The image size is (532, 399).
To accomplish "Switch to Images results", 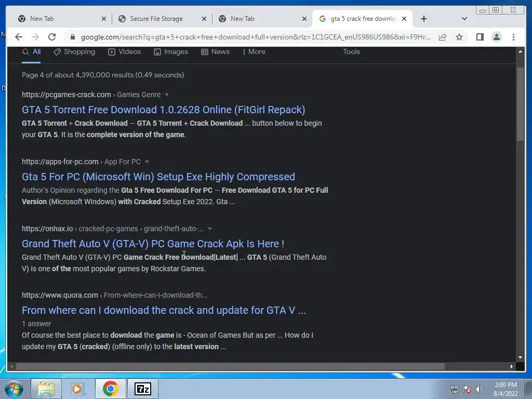I will click(170, 52).
